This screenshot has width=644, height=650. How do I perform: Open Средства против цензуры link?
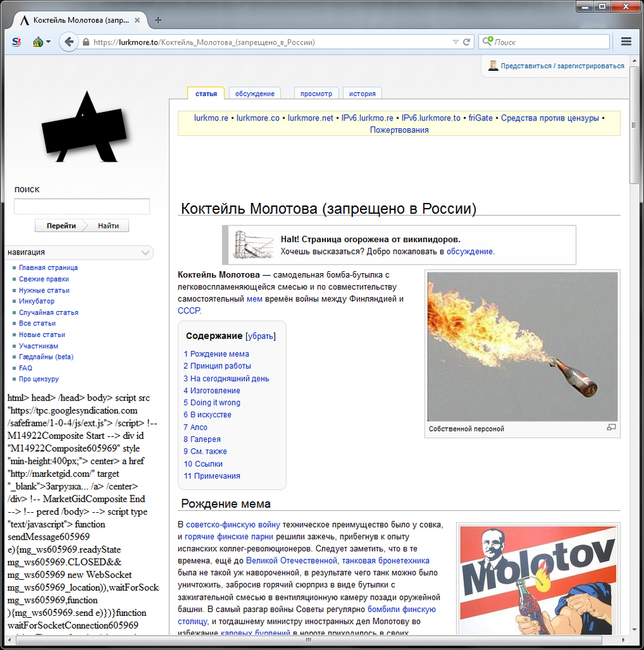[550, 118]
